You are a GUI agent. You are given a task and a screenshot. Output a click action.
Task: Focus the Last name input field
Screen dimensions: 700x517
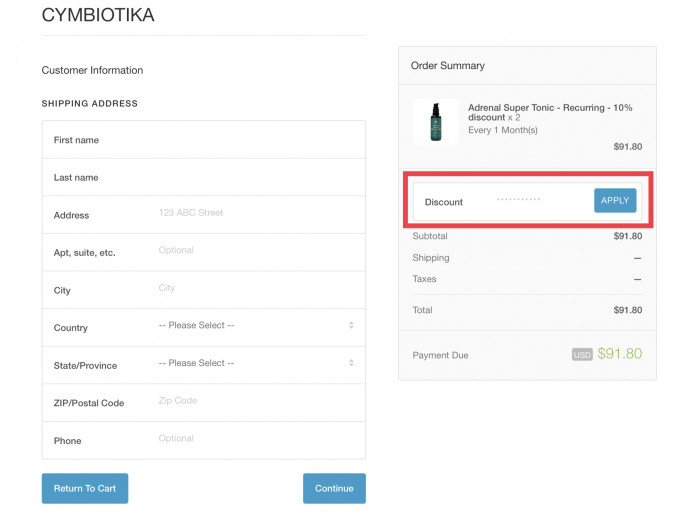click(204, 177)
